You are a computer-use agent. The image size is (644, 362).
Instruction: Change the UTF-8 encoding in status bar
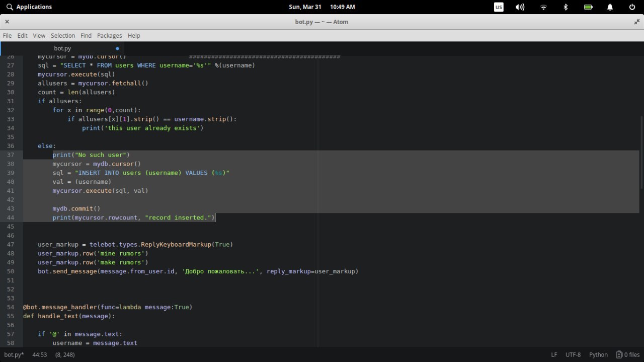point(573,354)
